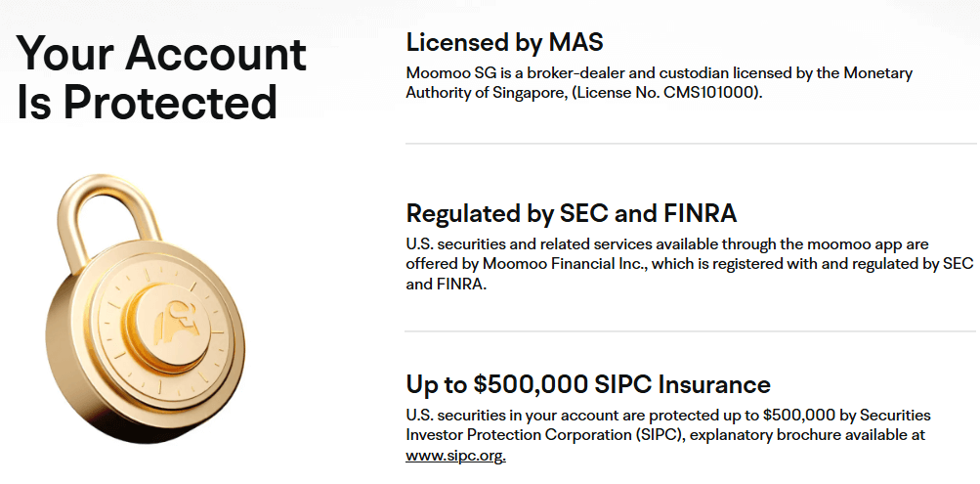Image resolution: width=980 pixels, height=484 pixels.
Task: Click the "Your Account Is Protected" title
Action: coord(161,78)
